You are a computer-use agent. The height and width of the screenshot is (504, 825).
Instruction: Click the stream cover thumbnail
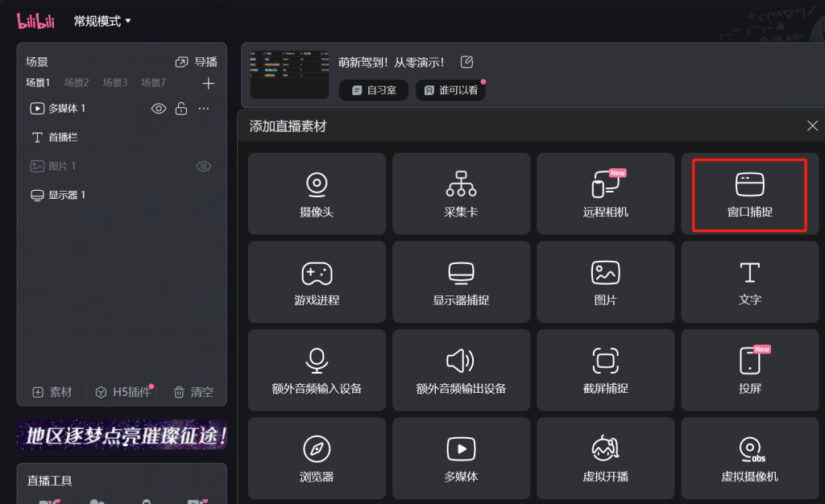pyautogui.click(x=288, y=75)
